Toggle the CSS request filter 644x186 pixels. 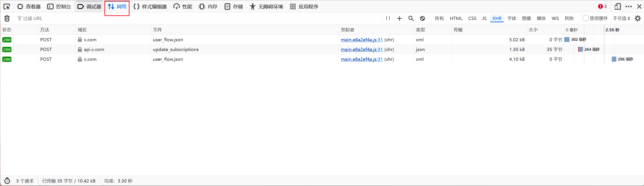[472, 19]
